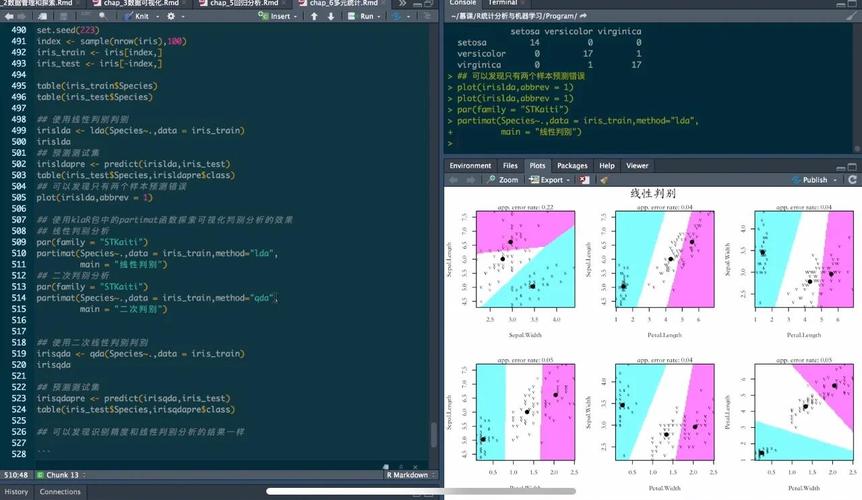Switch to the Terminal tab
Image resolution: width=862 pixels, height=500 pixels.
tap(502, 4)
